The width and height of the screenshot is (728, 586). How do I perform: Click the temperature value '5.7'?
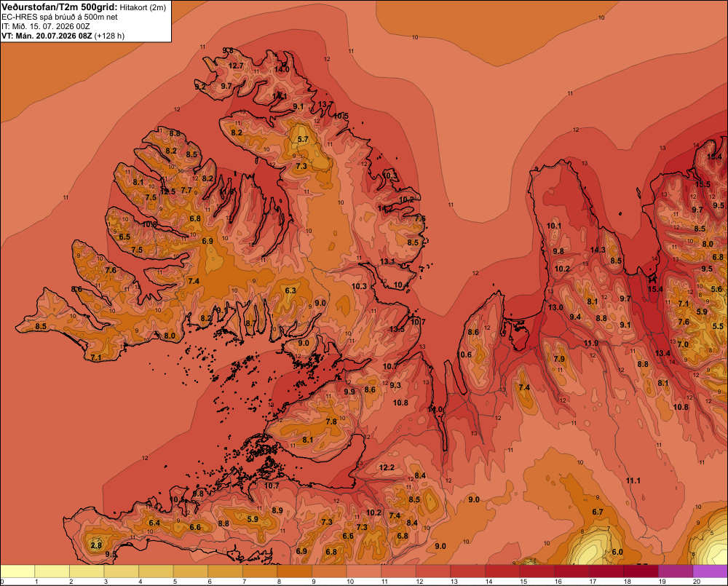(x=303, y=139)
